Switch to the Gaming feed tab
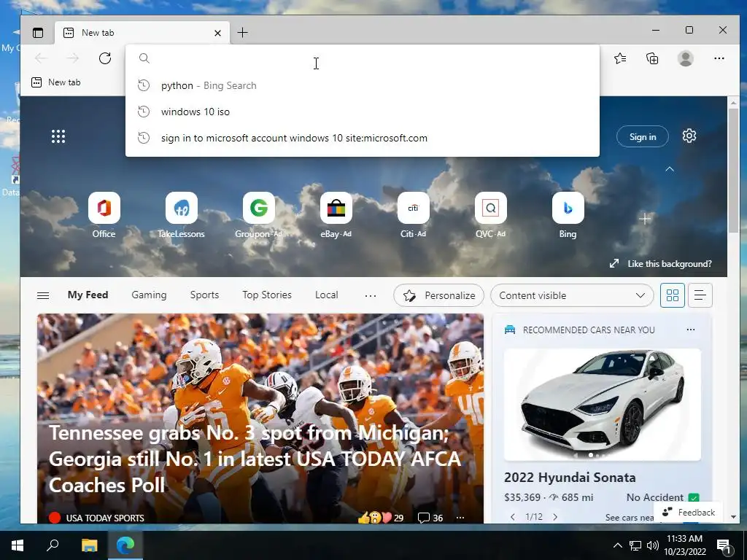The width and height of the screenshot is (747, 560). pos(149,295)
